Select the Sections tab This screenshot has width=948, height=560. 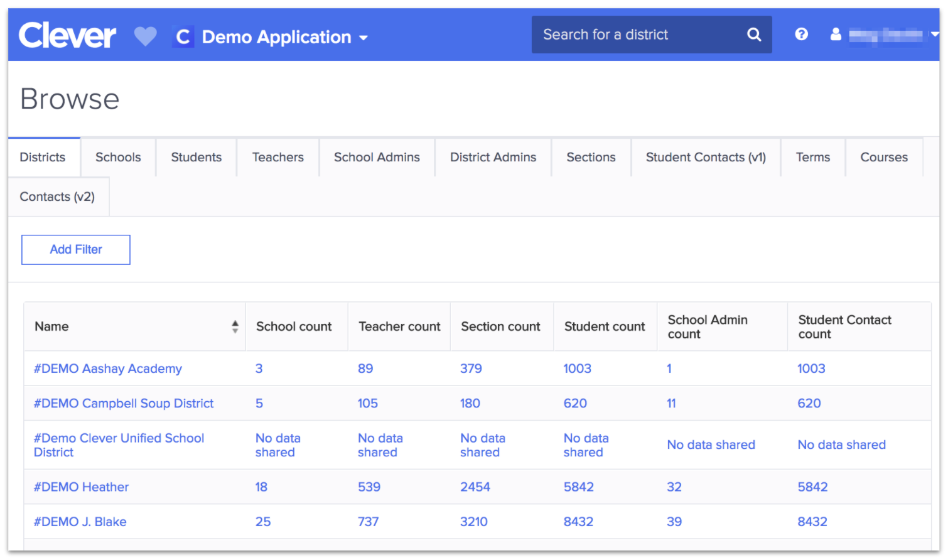coord(590,157)
